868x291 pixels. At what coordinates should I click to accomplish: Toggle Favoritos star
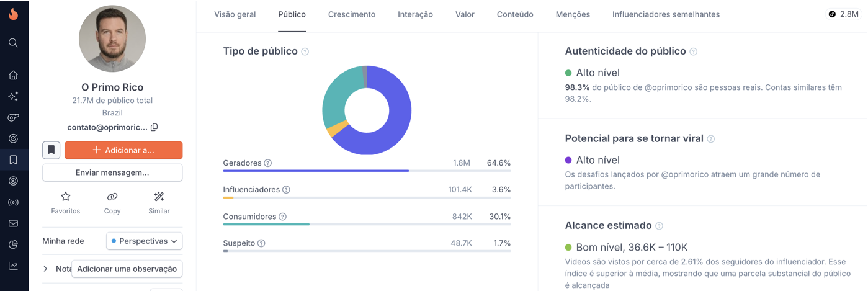66,197
